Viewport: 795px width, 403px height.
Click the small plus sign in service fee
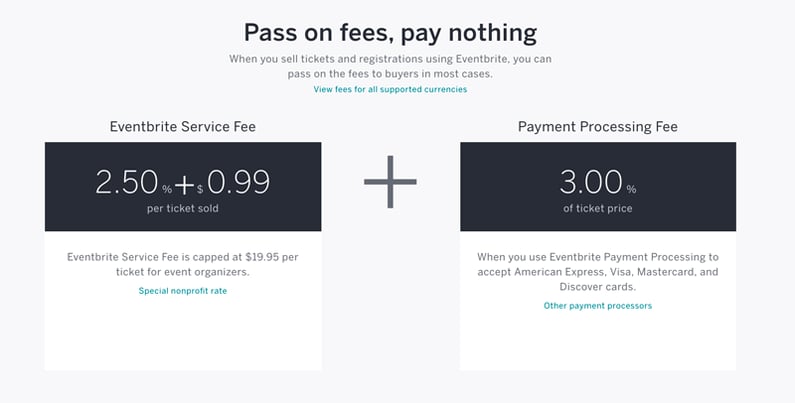pyautogui.click(x=185, y=185)
